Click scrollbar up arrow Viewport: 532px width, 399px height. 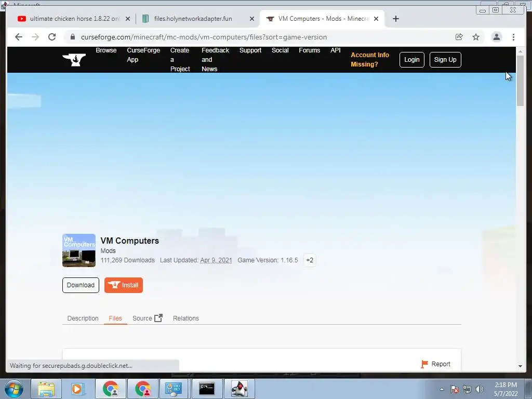[x=520, y=51]
